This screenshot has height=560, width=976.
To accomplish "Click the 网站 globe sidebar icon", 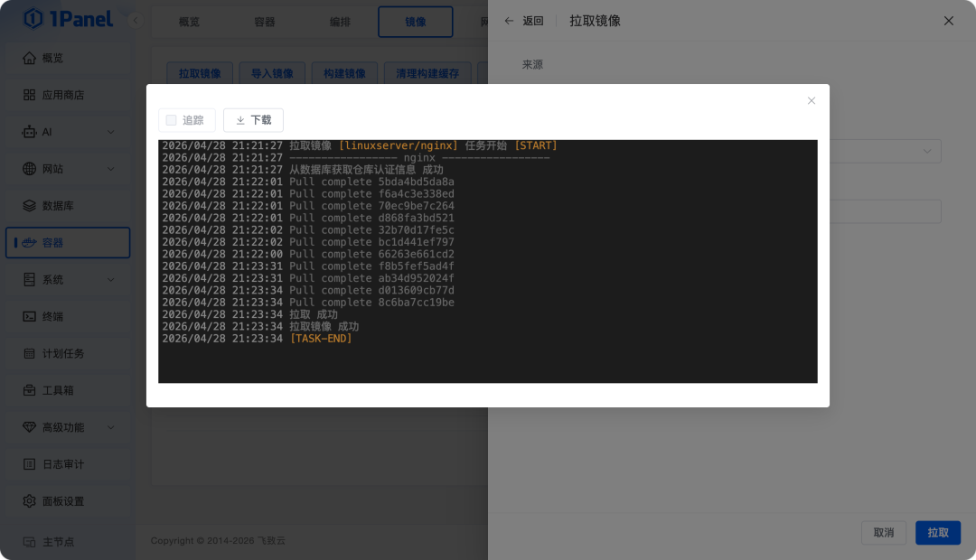I will (x=29, y=169).
